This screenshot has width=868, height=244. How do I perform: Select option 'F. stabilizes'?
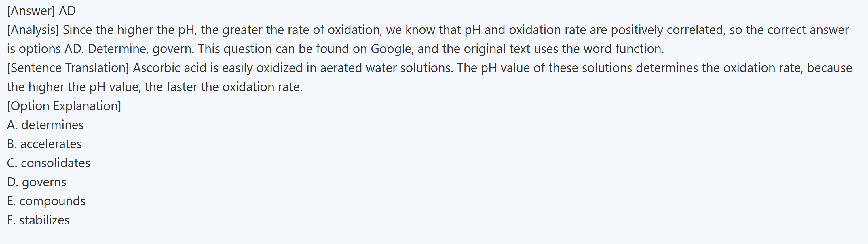coord(38,220)
